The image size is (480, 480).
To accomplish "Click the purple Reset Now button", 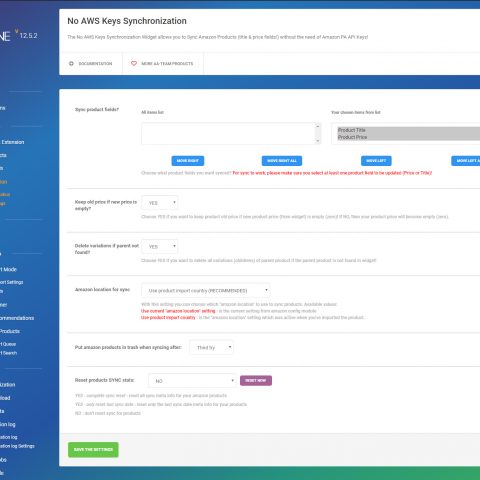I will click(256, 380).
